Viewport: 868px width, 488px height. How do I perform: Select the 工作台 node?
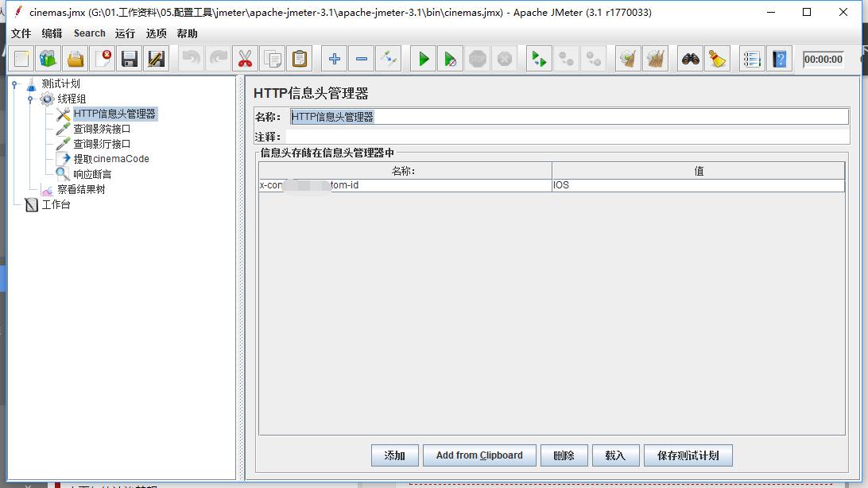(56, 205)
